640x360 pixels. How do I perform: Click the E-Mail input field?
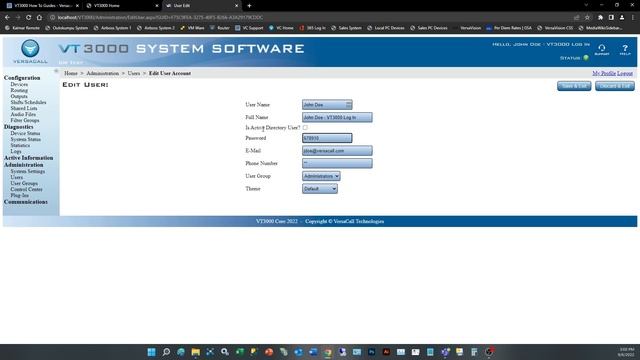coord(337,151)
